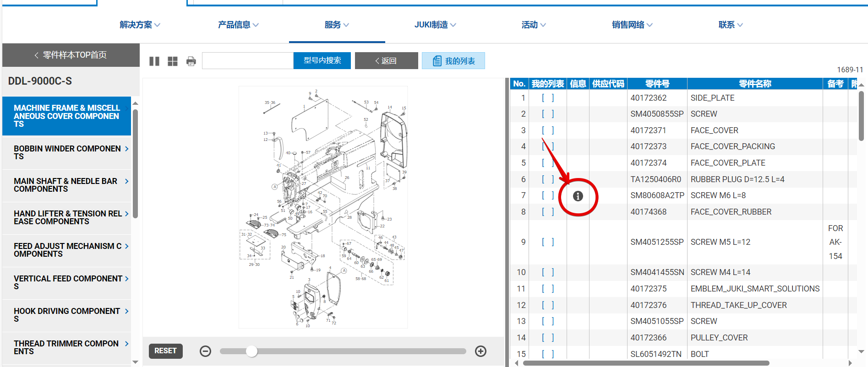
Task: Tick my-list box for SIDE_PLATE row
Action: (x=548, y=98)
